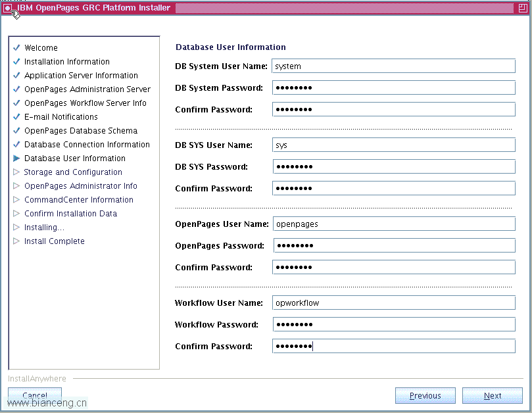
Task: Click the arrow icon beside Install Complete
Action: tap(16, 241)
